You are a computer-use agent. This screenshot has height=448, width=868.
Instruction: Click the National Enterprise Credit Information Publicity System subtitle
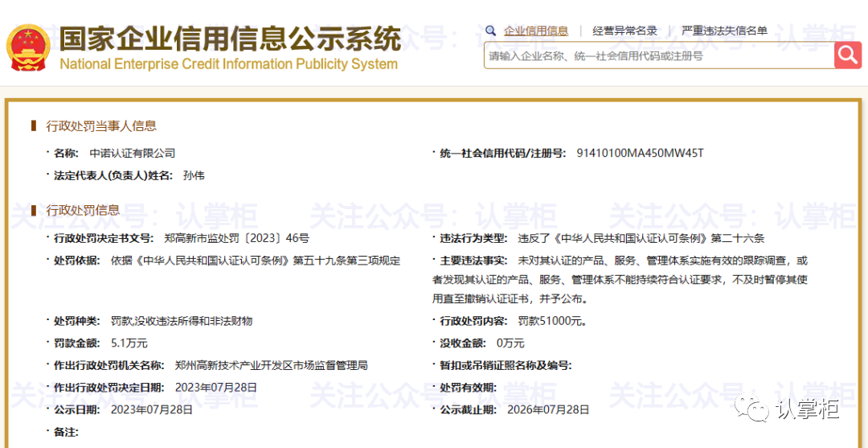pyautogui.click(x=228, y=64)
